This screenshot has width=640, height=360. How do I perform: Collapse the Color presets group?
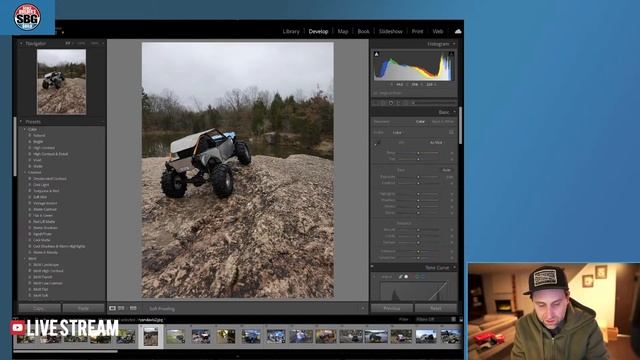pyautogui.click(x=24, y=129)
